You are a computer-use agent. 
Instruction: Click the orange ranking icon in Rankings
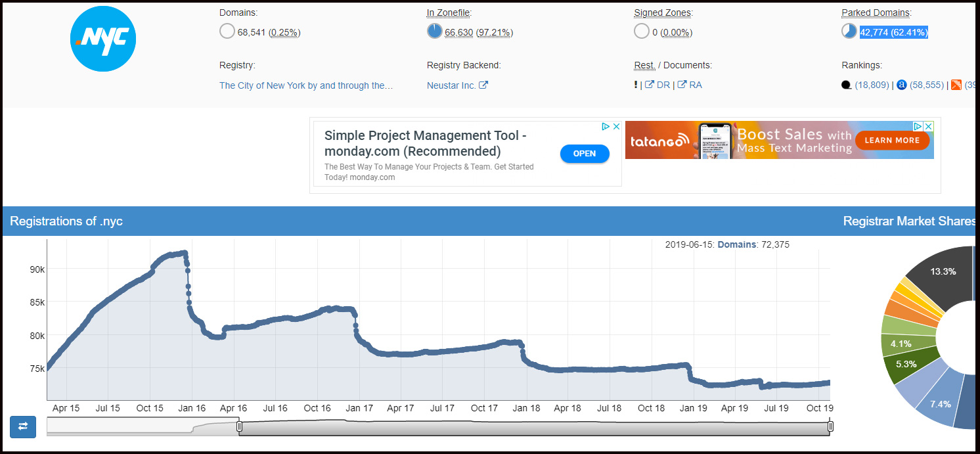956,85
